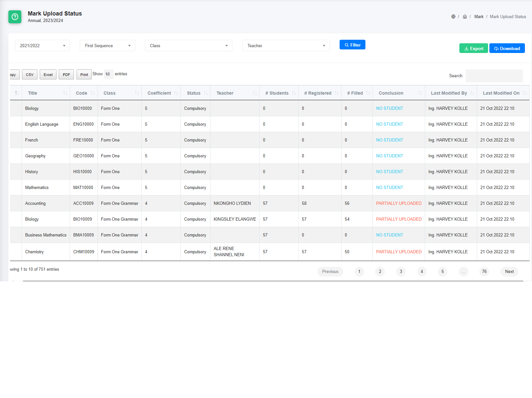Open the 2021/2022 academic year dropdown

pos(42,46)
